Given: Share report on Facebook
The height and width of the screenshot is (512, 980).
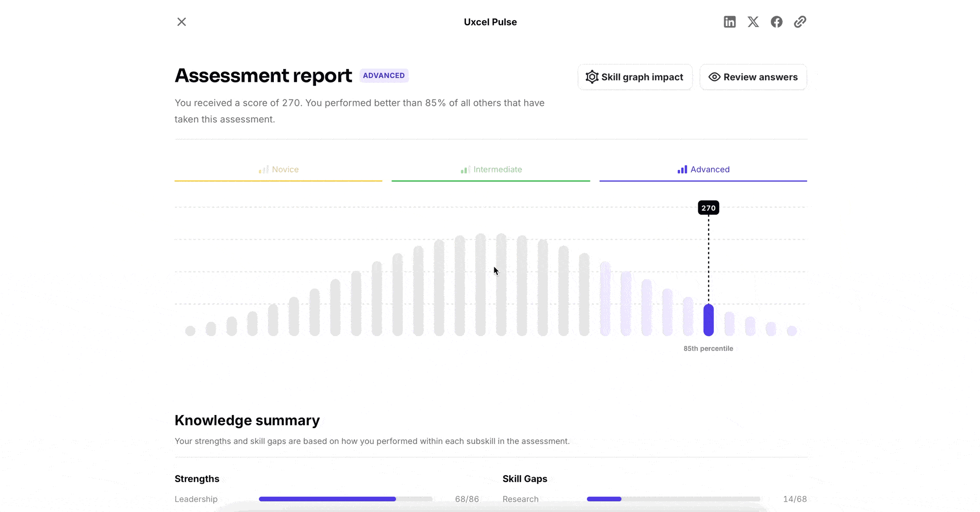Looking at the screenshot, I should pyautogui.click(x=777, y=22).
